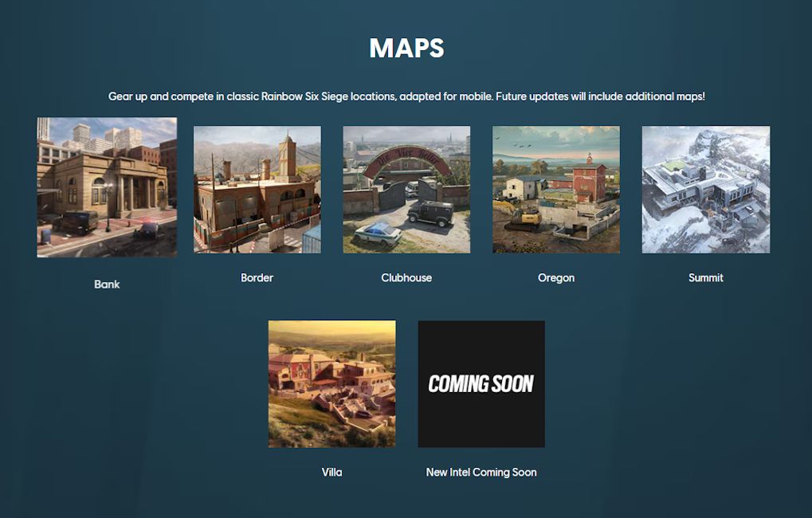Viewport: 812px width, 518px height.
Task: Click the Oregon map name
Action: click(555, 277)
